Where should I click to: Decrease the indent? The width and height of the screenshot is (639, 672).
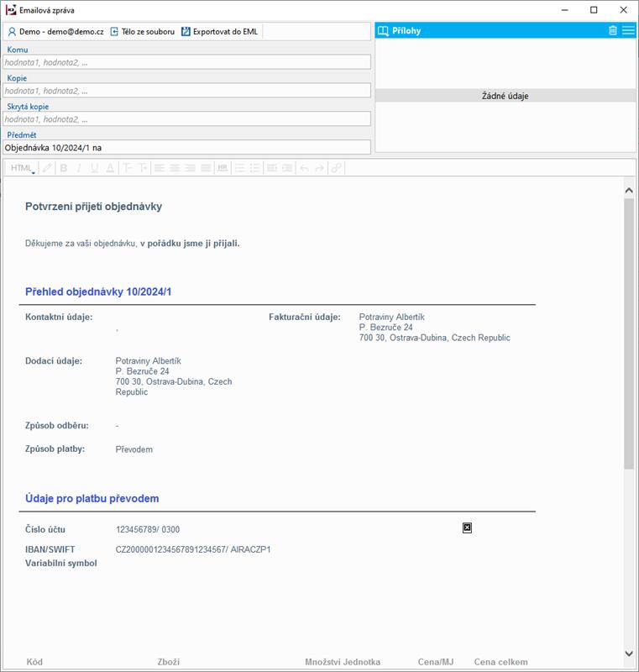point(271,168)
